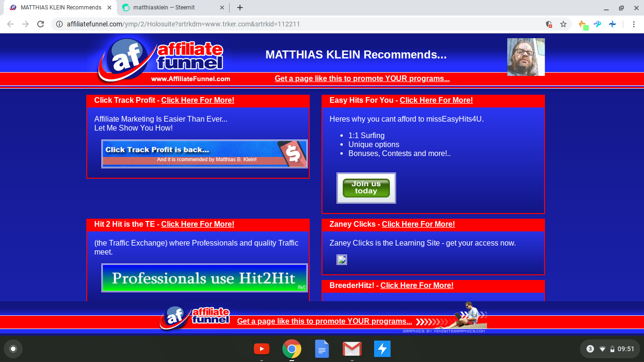This screenshot has width=644, height=362.
Task: Click the green 'Join us today' button
Action: pyautogui.click(x=366, y=188)
